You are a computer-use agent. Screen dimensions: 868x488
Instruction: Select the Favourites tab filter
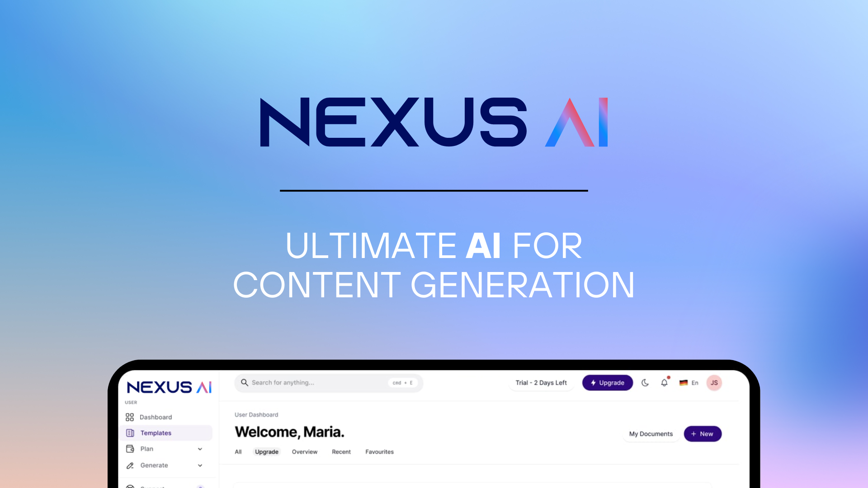[x=379, y=452]
